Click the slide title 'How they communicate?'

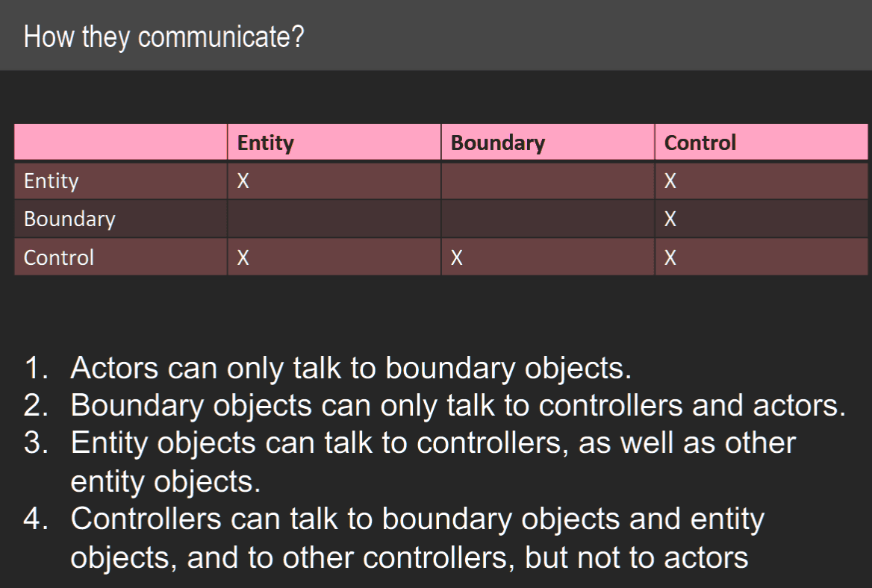164,38
